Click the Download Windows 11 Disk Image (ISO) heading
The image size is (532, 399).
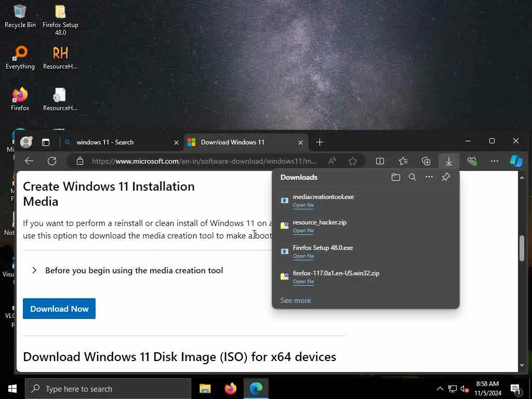tap(179, 356)
